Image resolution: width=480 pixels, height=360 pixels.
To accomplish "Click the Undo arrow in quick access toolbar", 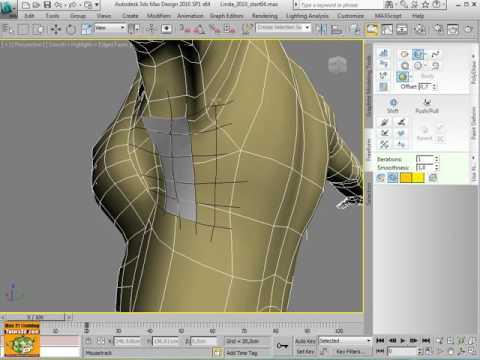I will coord(58,5).
